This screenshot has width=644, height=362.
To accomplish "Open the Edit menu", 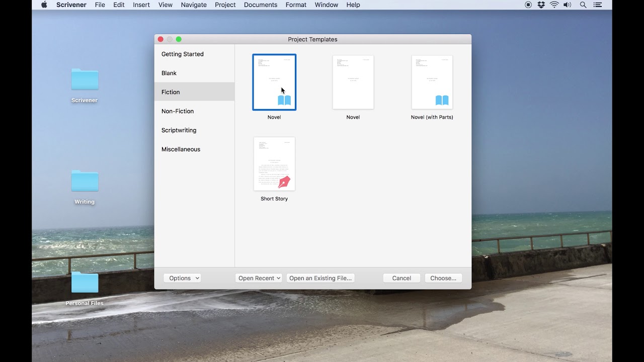I will (x=119, y=5).
